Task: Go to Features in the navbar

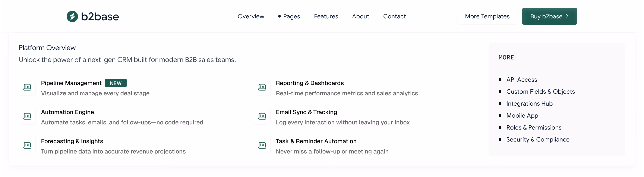Action: (326, 16)
